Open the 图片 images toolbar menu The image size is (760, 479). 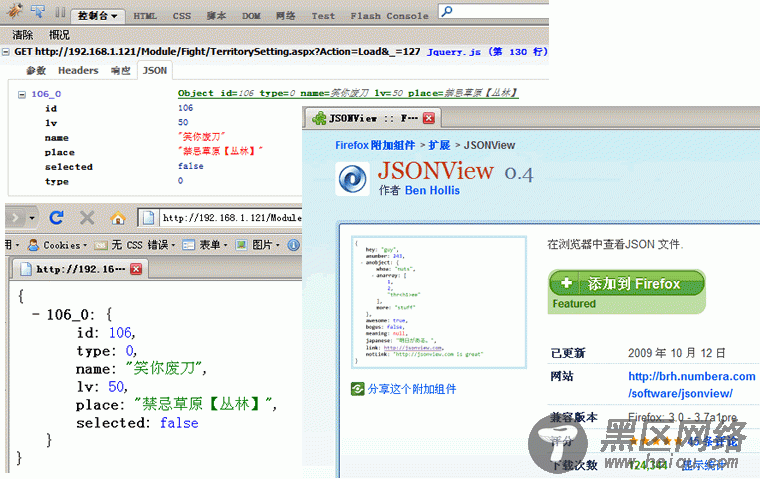pos(257,245)
